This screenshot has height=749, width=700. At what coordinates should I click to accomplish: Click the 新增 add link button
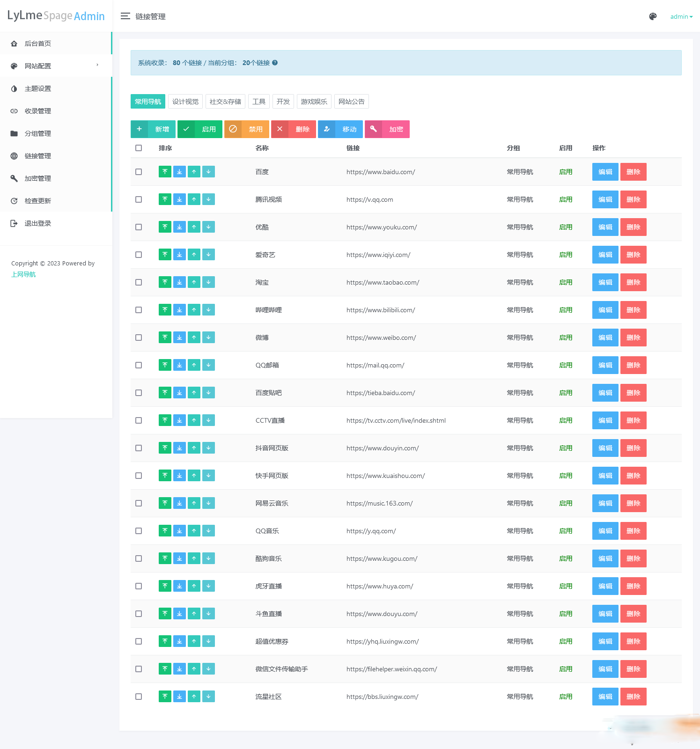(153, 129)
